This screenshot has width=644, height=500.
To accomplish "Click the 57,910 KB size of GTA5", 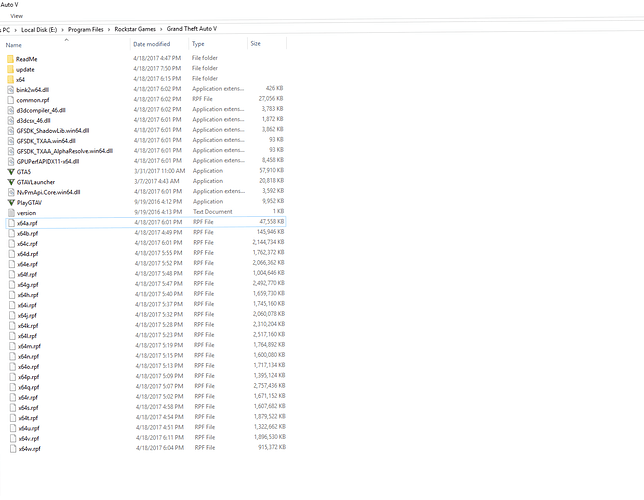I will point(271,170).
